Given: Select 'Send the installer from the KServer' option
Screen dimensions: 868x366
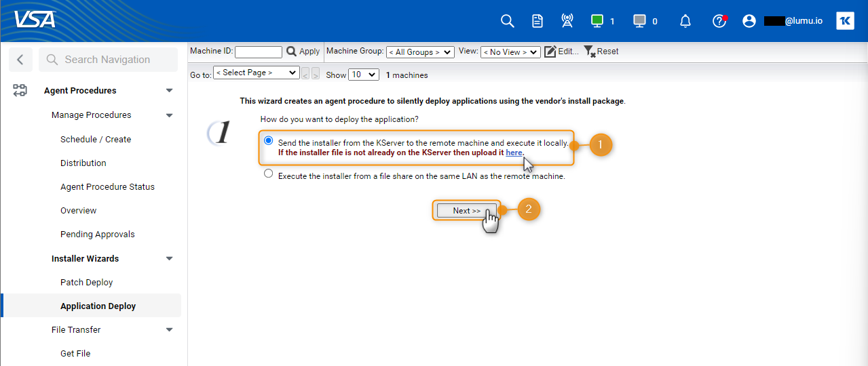Looking at the screenshot, I should point(269,141).
